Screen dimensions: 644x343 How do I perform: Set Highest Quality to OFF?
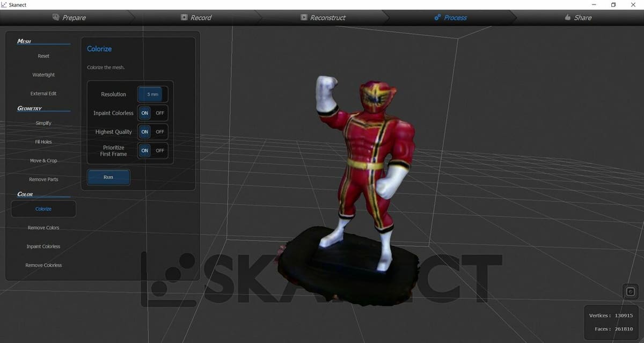[160, 132]
